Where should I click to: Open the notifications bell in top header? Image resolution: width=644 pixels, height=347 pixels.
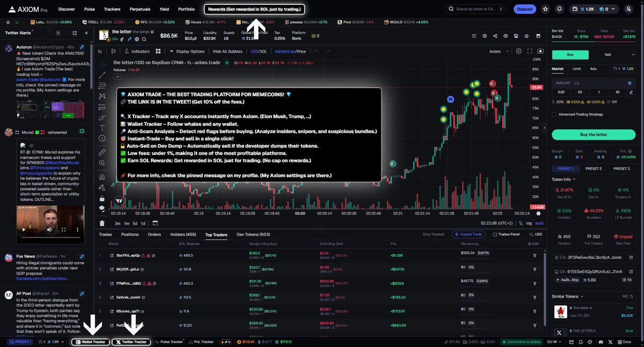coord(560,9)
